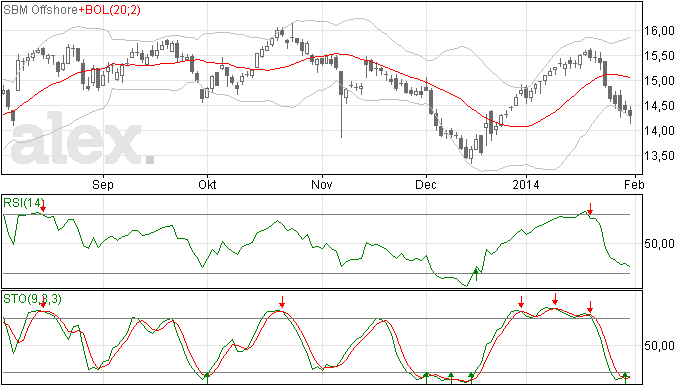Click the '+BOL(20;2)' indicator label
The image size is (690, 387).
(110, 10)
